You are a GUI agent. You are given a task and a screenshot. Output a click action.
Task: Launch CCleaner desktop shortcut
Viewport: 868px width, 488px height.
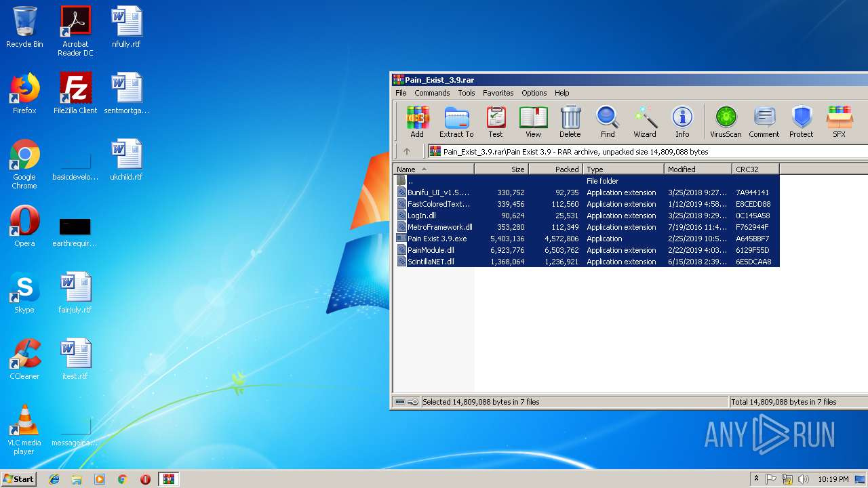click(x=24, y=359)
